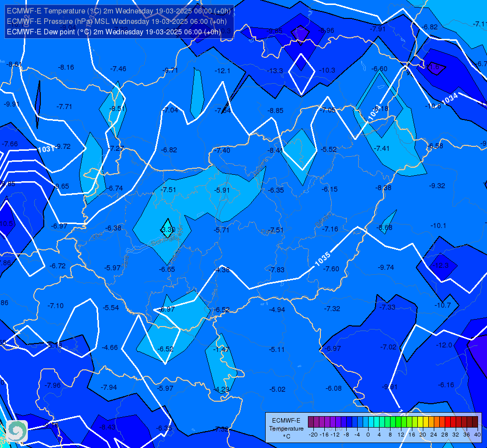This screenshot has width=487, height=448.
Task: Click the 1034 isobar label
Action: (x=450, y=99)
